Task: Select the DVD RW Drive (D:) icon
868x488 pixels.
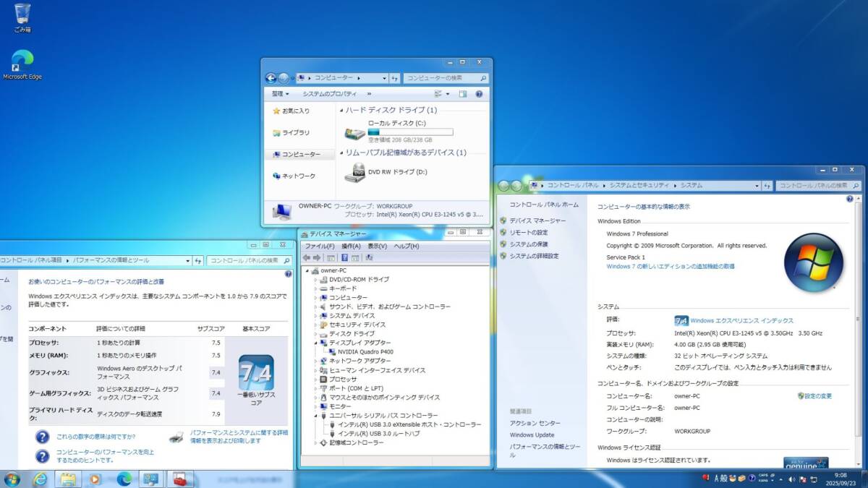Action: pos(354,172)
